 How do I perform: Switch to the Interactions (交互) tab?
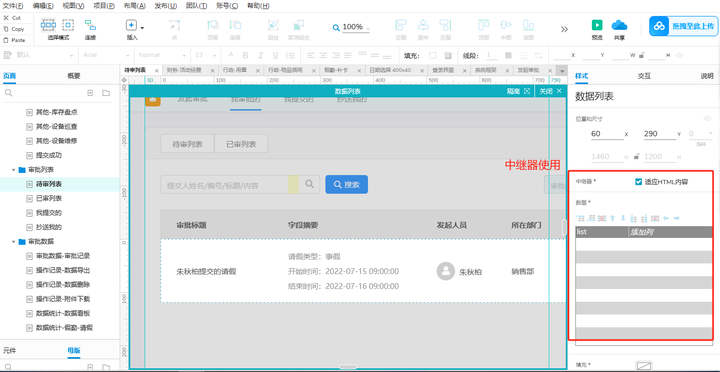[644, 76]
